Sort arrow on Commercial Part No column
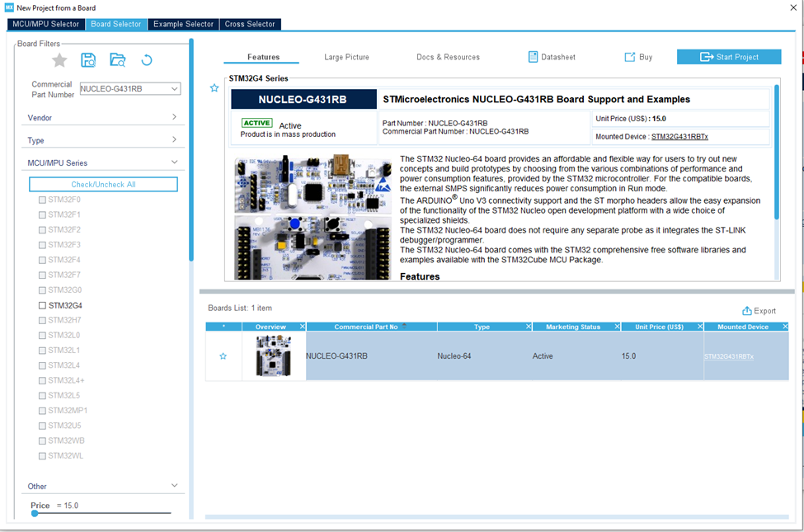This screenshot has width=804, height=532. click(404, 325)
